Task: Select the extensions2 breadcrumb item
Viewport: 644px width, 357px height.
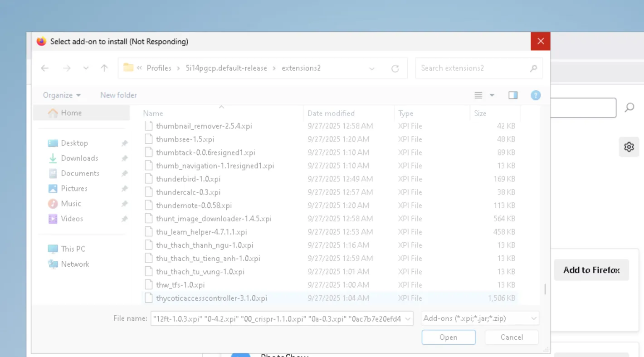Action: coord(301,68)
